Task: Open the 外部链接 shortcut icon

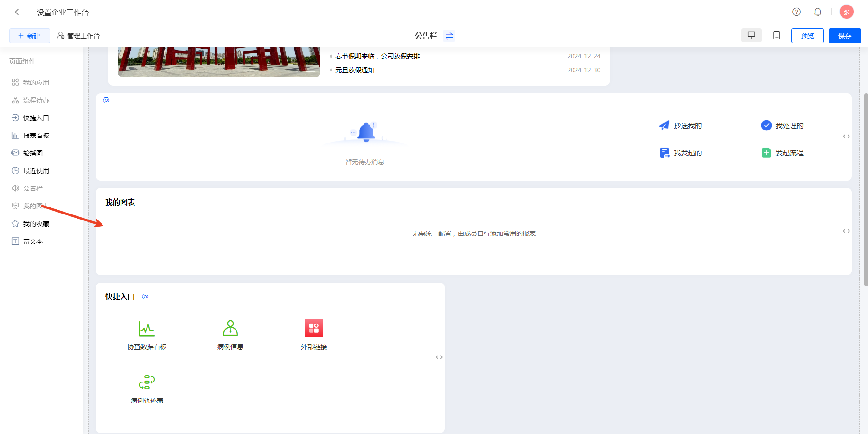Action: 314,329
